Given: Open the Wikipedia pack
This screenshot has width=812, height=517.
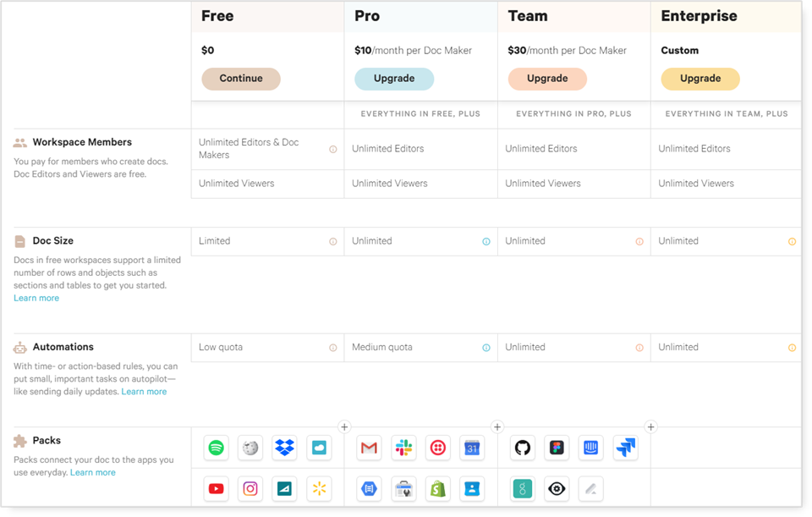Looking at the screenshot, I should coord(250,448).
